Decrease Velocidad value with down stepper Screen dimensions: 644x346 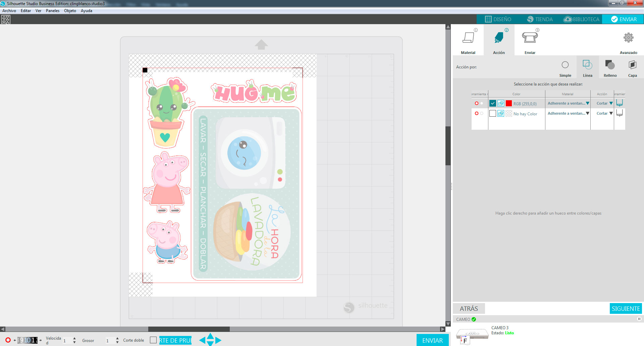[74, 342]
